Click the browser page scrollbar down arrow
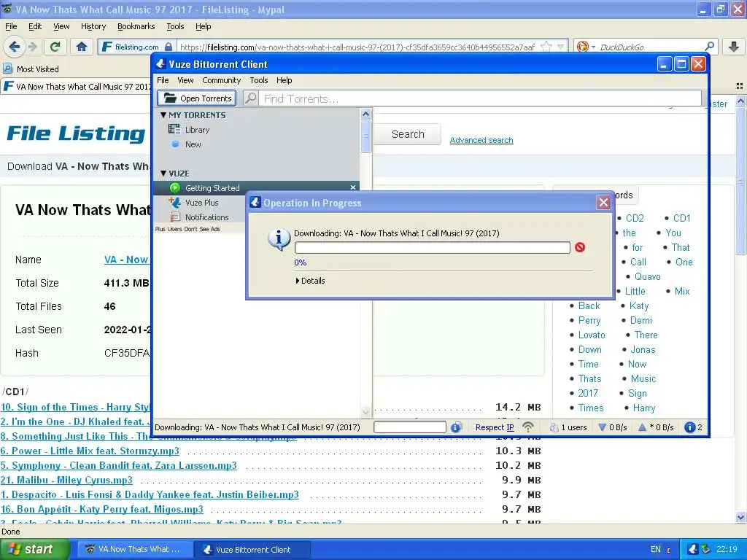The height and width of the screenshot is (560, 747). 741,517
